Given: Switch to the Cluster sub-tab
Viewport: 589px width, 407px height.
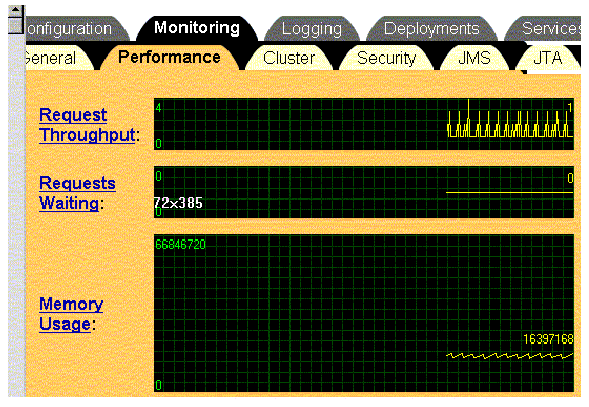Looking at the screenshot, I should [289, 58].
